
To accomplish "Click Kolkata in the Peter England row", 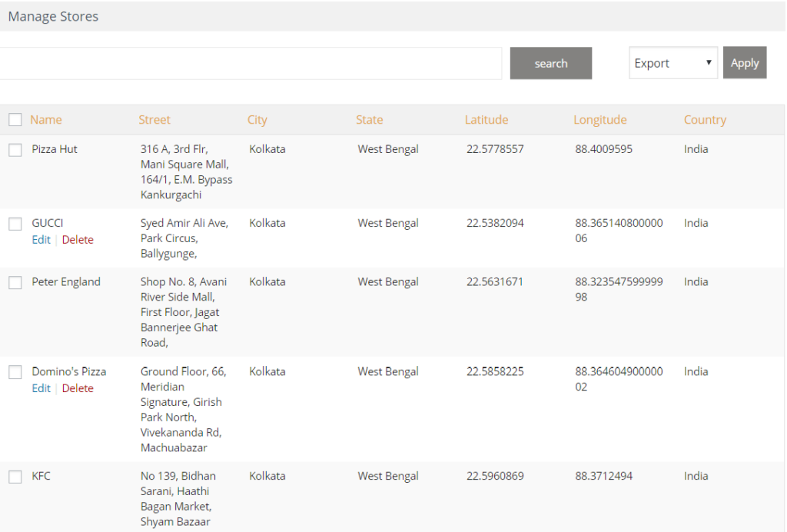I will [x=267, y=281].
